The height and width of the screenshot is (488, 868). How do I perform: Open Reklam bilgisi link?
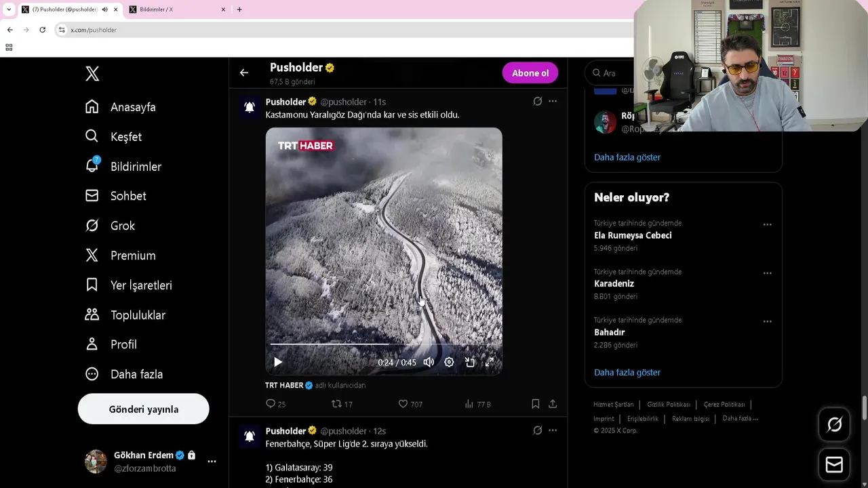pos(690,419)
